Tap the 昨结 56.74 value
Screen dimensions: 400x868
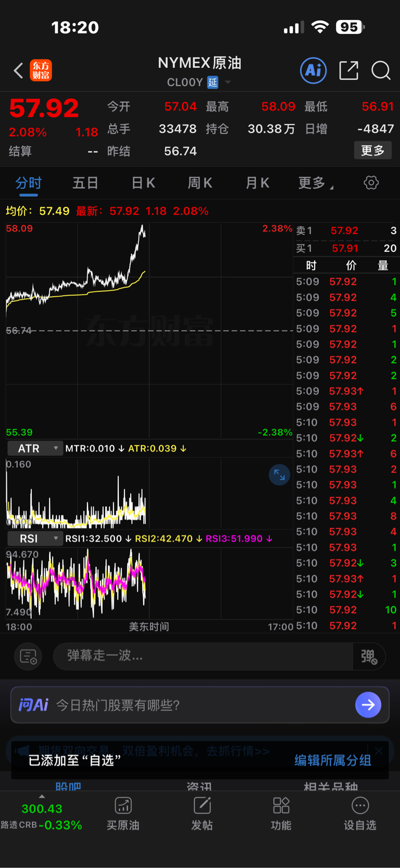(180, 151)
